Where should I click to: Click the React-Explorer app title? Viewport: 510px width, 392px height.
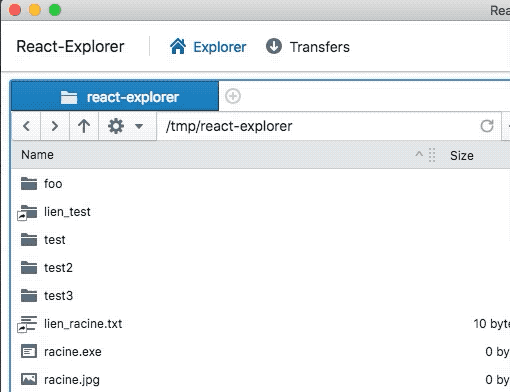[x=70, y=46]
